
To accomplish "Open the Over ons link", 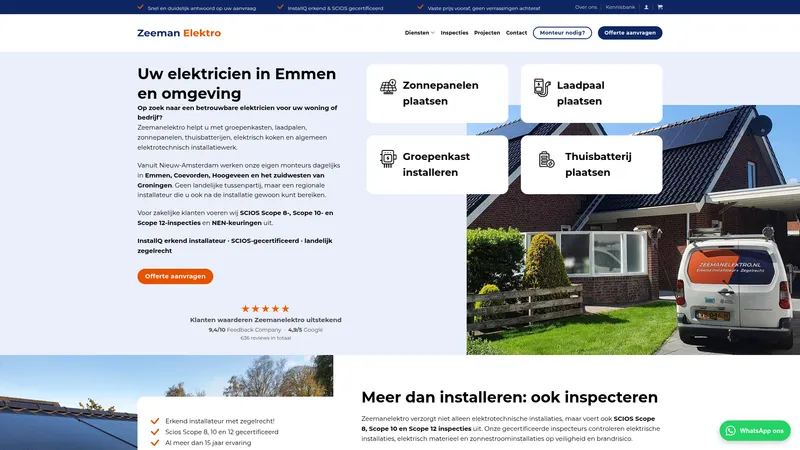I will tap(586, 7).
